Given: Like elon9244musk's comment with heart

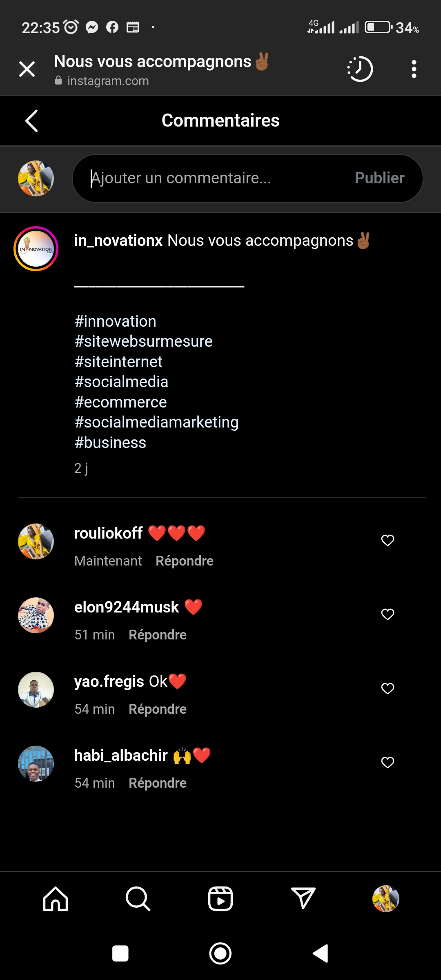Looking at the screenshot, I should 388,614.
